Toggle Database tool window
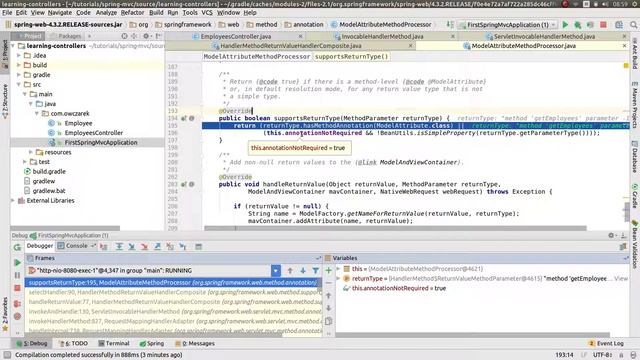 pos(635,157)
